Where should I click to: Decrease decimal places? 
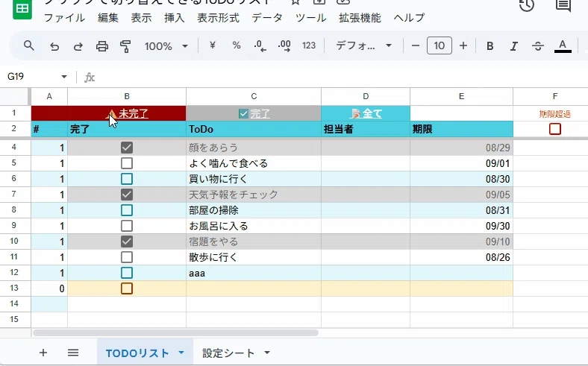point(260,46)
